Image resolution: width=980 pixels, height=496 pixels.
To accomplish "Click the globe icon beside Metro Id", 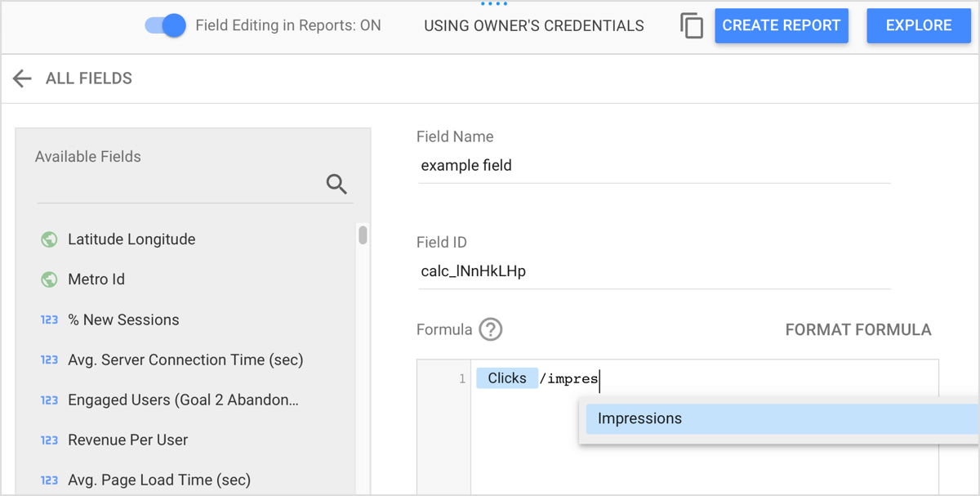I will pyautogui.click(x=49, y=279).
